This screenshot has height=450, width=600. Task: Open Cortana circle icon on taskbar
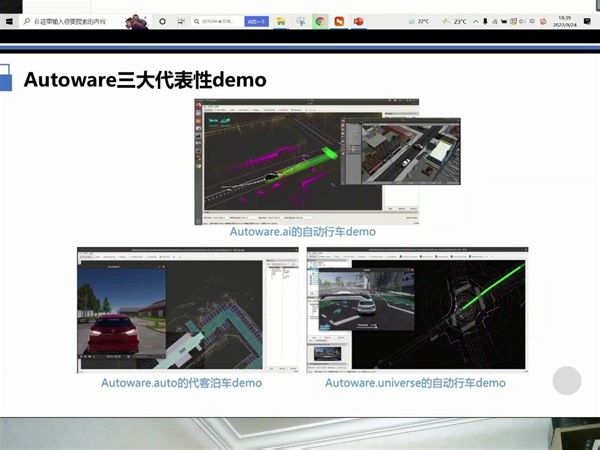pos(162,21)
